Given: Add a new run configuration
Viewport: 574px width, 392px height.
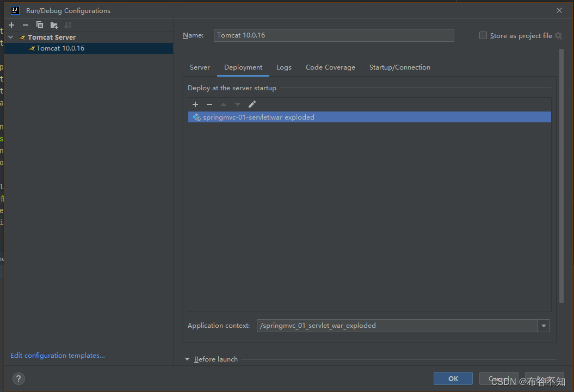Looking at the screenshot, I should coord(11,25).
